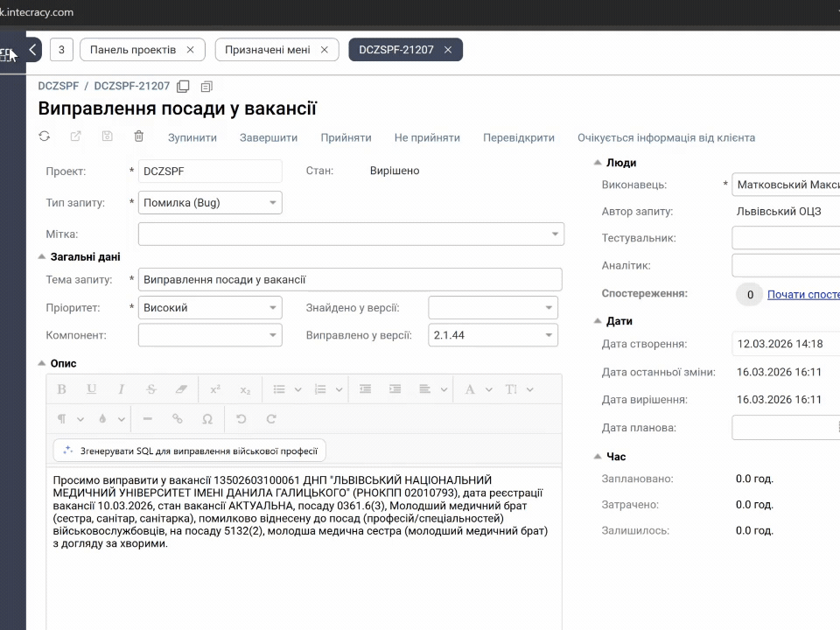Click Очікується інформація від клієнта action
This screenshot has width=840, height=630.
point(667,137)
